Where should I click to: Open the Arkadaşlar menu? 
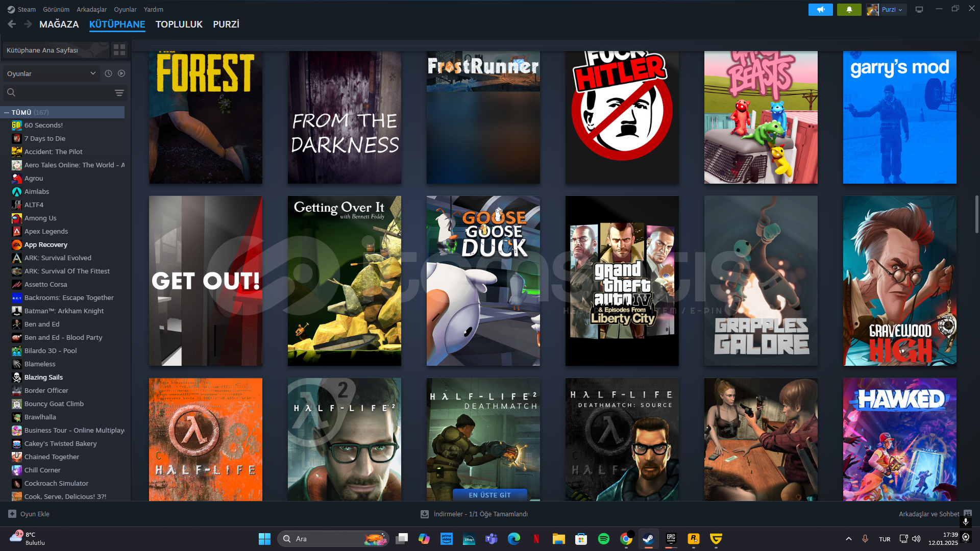92,9
